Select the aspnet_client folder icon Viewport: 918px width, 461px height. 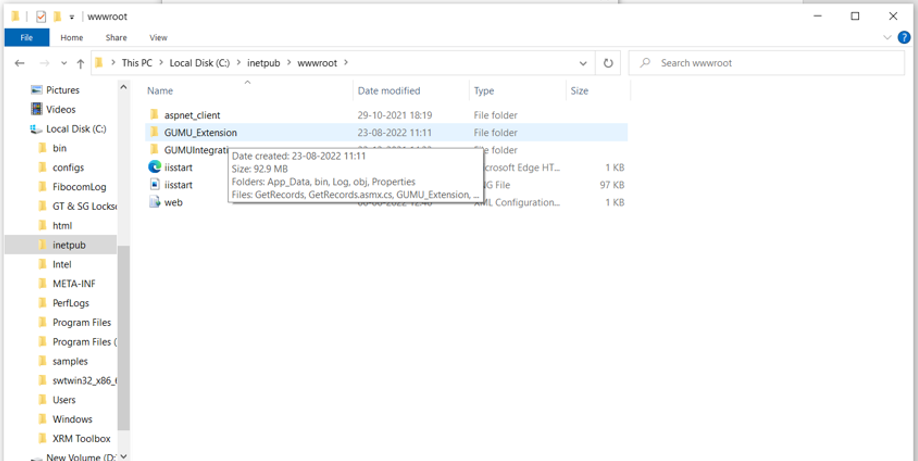154,115
